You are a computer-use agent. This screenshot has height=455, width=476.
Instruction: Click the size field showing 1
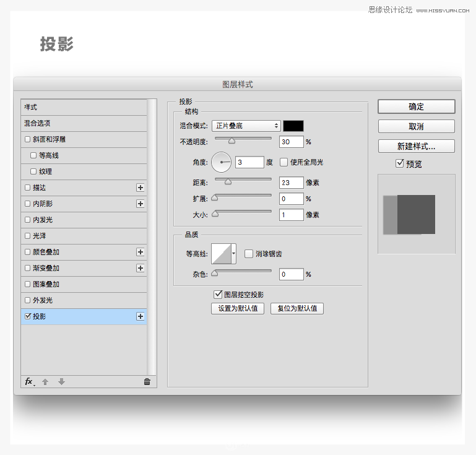point(292,215)
